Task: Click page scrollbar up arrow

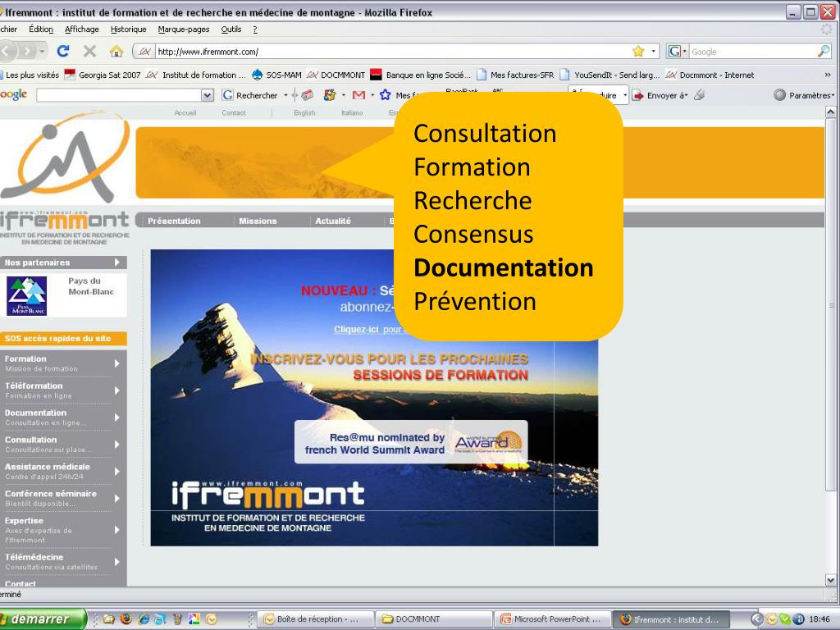Action: coord(830,112)
